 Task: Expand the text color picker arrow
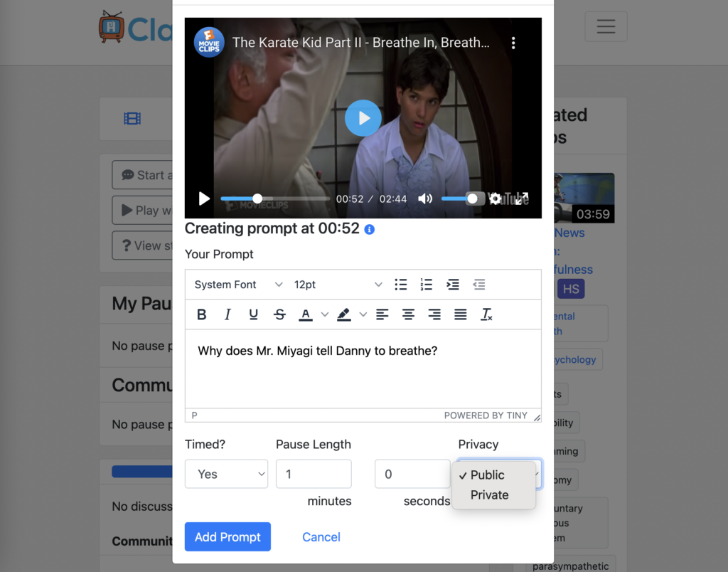click(325, 314)
